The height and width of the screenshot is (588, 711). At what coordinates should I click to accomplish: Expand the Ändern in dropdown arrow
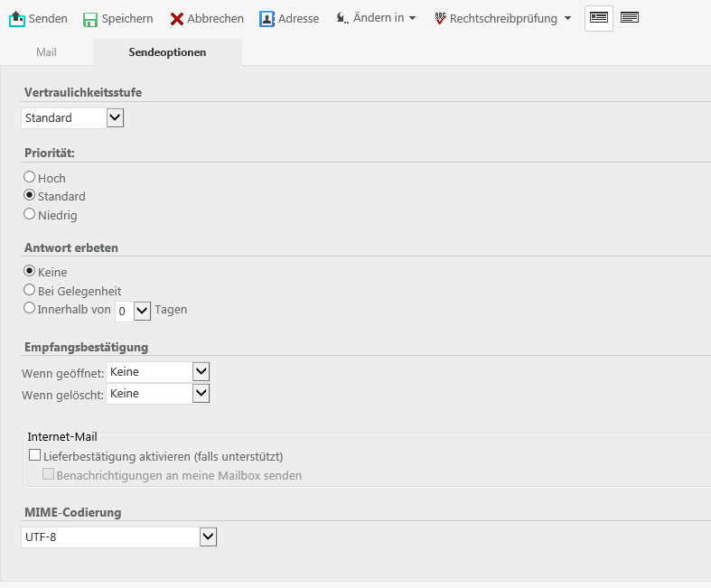pyautogui.click(x=412, y=18)
